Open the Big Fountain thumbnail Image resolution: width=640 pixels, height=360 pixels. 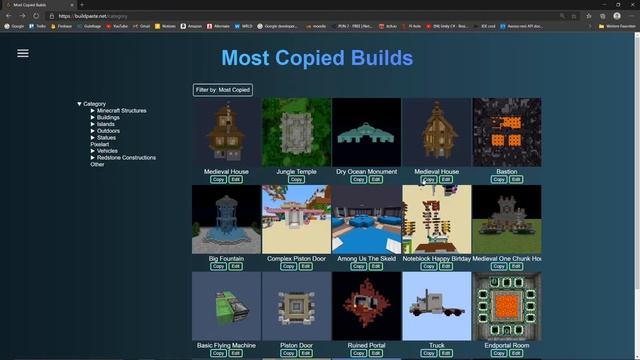[x=226, y=219]
